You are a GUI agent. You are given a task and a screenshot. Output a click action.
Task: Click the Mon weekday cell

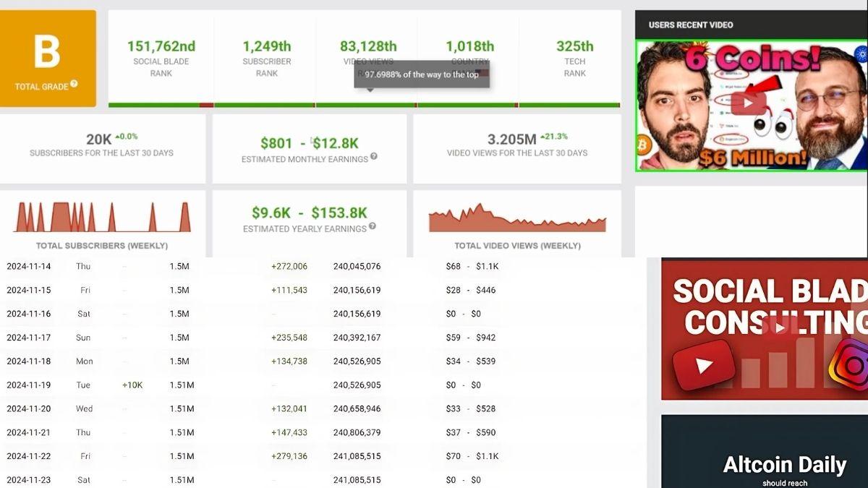point(84,361)
